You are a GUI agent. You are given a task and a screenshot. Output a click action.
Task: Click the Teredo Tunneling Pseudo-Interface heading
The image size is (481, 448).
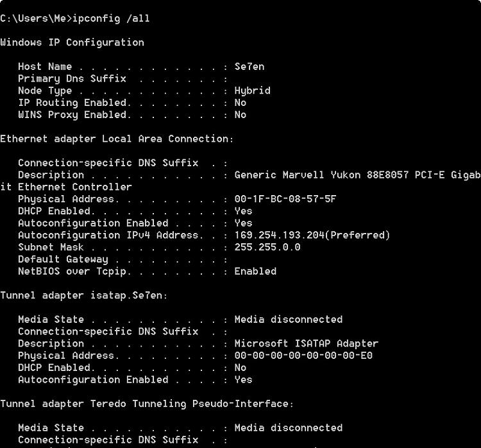(147, 404)
